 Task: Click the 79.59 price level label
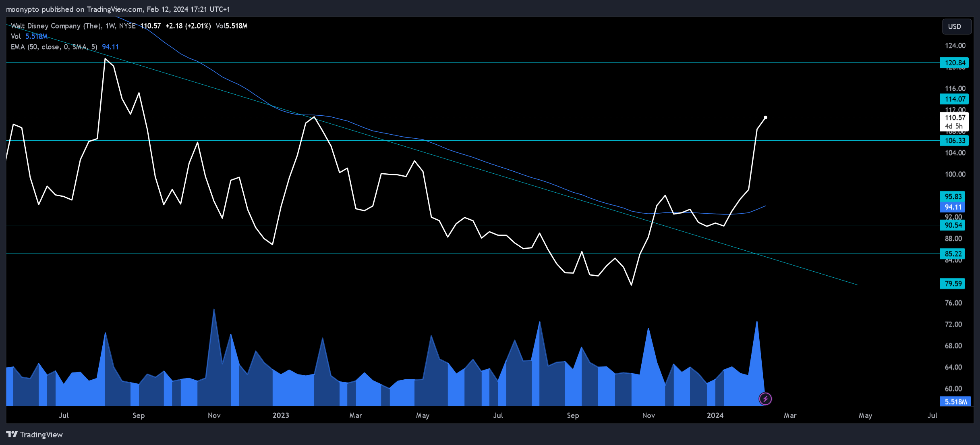[x=953, y=284]
